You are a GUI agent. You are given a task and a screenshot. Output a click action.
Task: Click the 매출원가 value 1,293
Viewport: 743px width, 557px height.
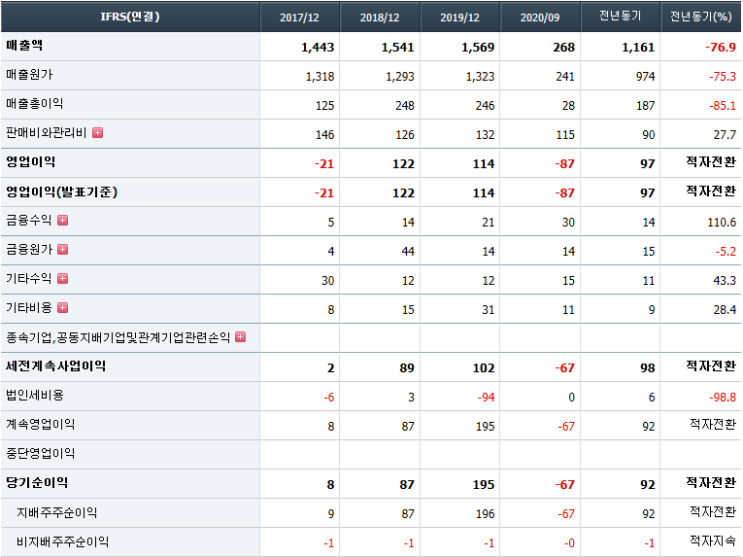(400, 76)
